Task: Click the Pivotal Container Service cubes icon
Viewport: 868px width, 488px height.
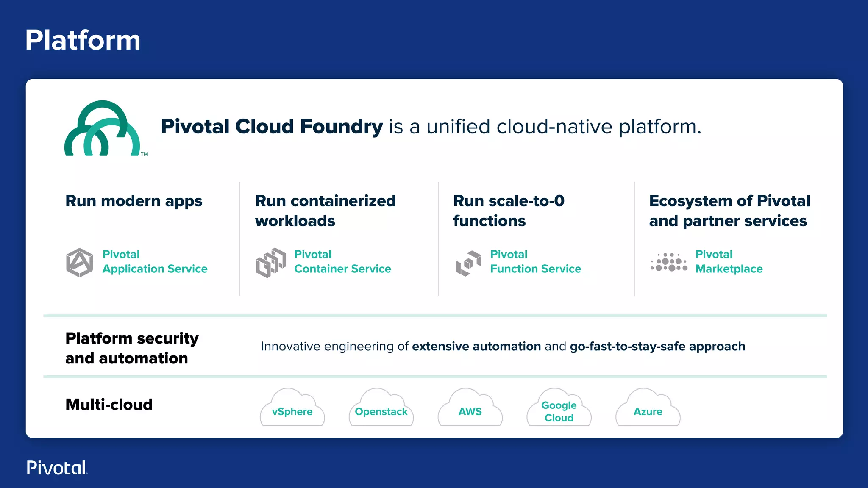Action: [x=271, y=263]
